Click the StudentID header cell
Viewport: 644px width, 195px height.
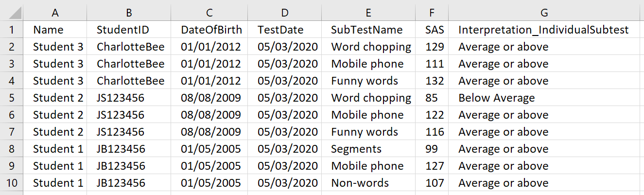(x=129, y=30)
